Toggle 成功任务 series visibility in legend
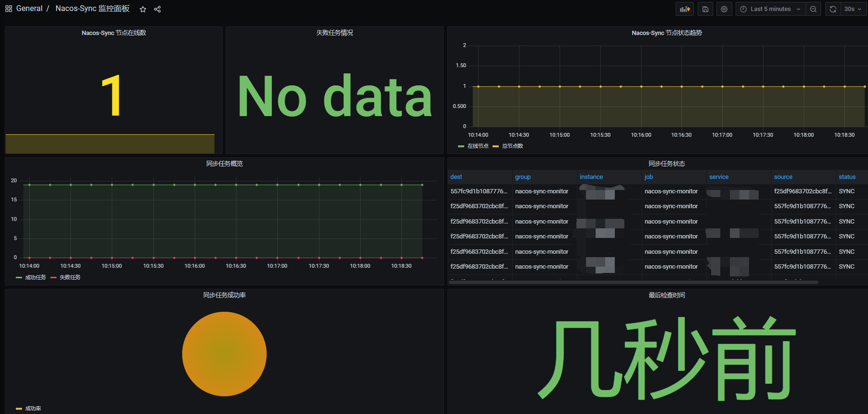 (x=35, y=277)
